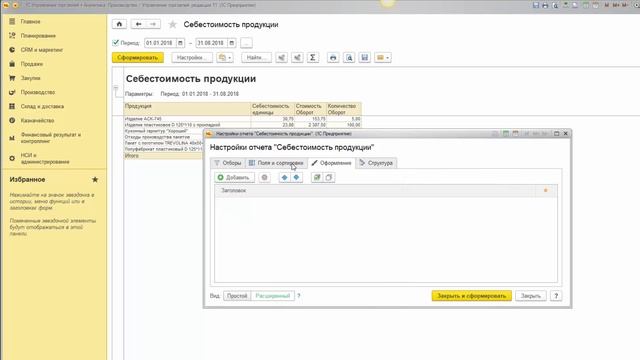Image resolution: width=640 pixels, height=360 pixels.
Task: Click the period end date field
Action: coord(211,43)
